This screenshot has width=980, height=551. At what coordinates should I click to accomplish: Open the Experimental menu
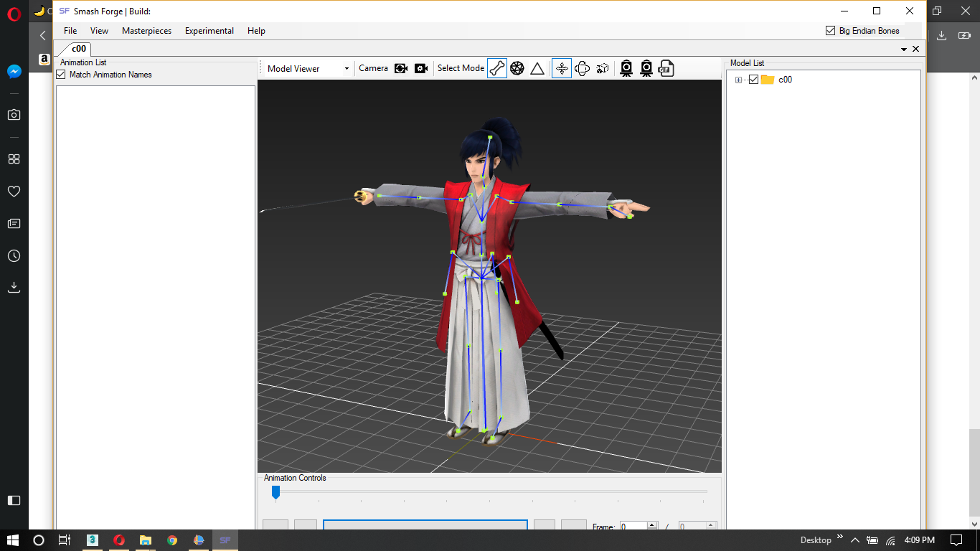(x=209, y=31)
